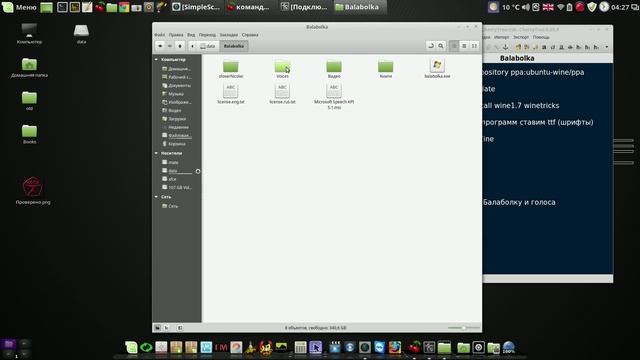
Task: Open the Справка menu in file manager
Action: tap(250, 35)
